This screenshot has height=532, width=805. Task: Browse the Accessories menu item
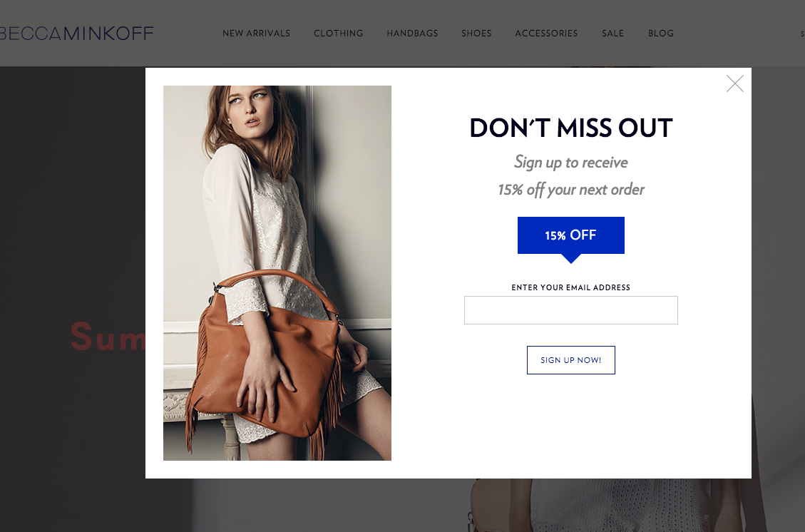546,34
